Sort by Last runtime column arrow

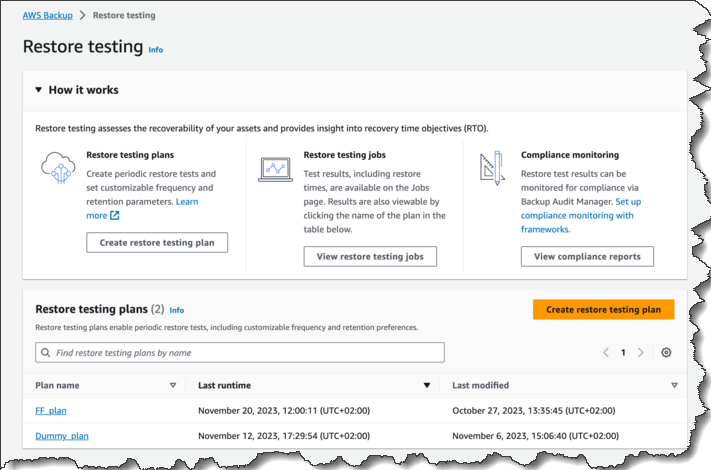(427, 385)
